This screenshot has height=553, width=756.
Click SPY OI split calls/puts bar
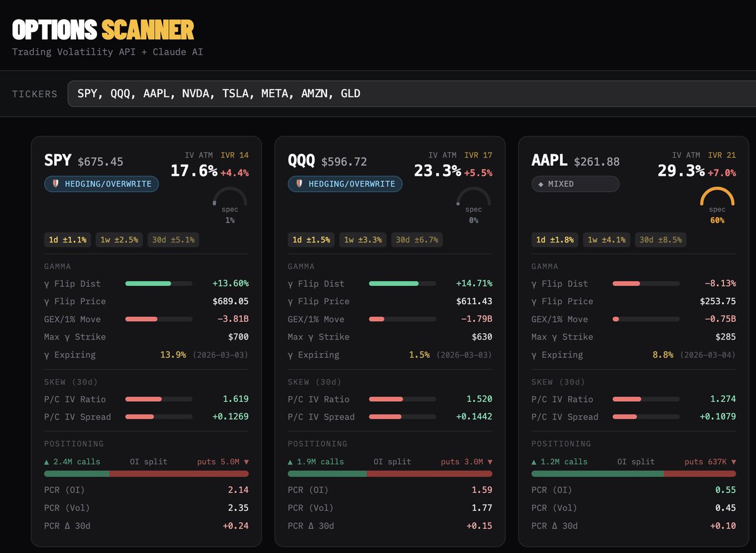[146, 474]
